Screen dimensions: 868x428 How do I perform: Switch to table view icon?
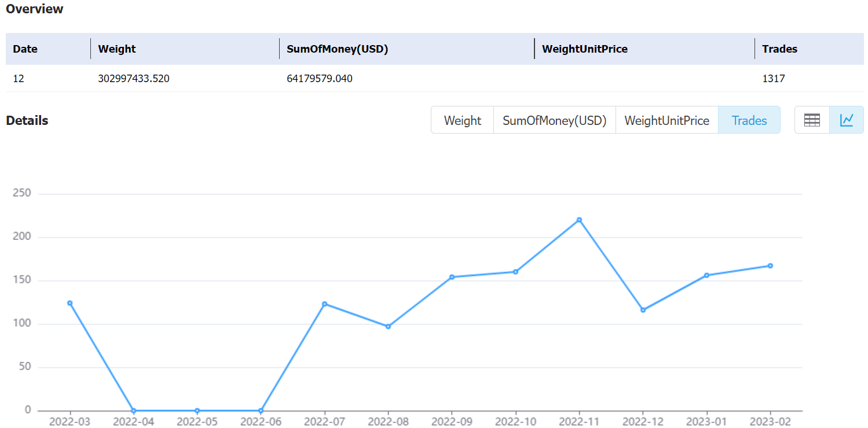[x=812, y=120]
